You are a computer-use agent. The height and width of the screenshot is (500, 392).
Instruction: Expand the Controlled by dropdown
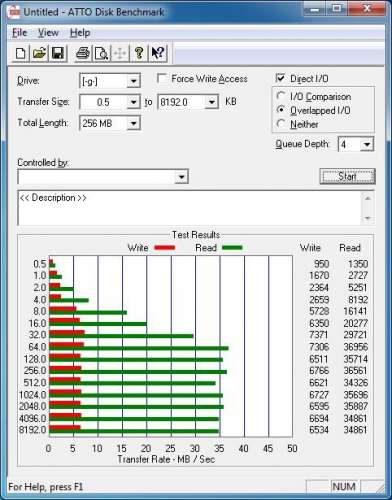click(x=181, y=177)
